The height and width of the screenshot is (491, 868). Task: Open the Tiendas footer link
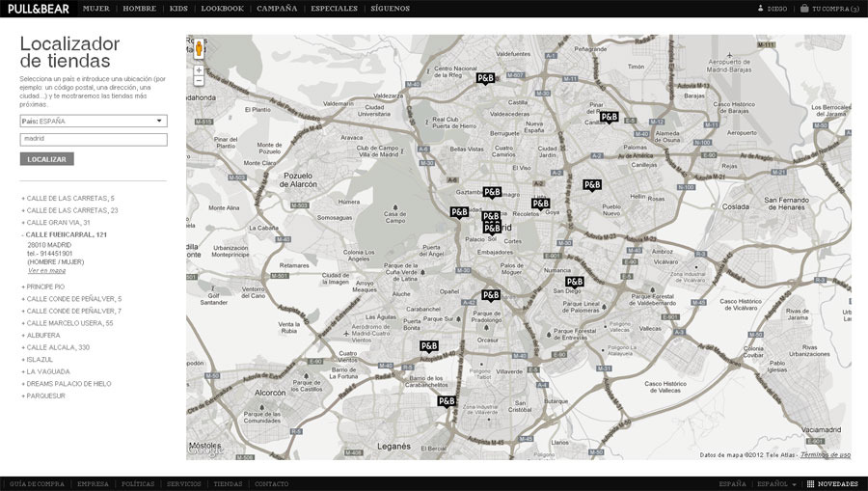point(228,483)
